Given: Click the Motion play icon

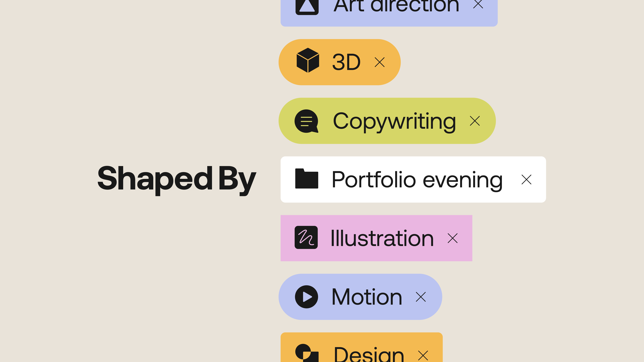Looking at the screenshot, I should [x=306, y=297].
